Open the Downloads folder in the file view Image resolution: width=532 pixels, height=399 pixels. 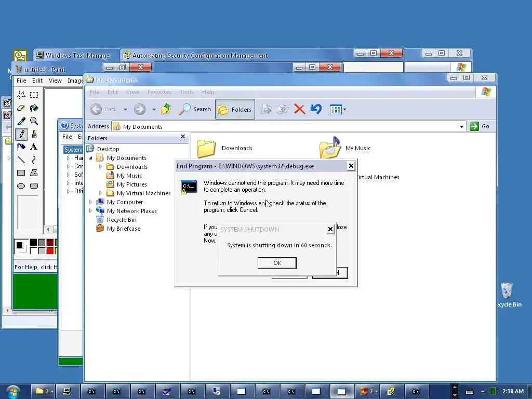[224, 148]
